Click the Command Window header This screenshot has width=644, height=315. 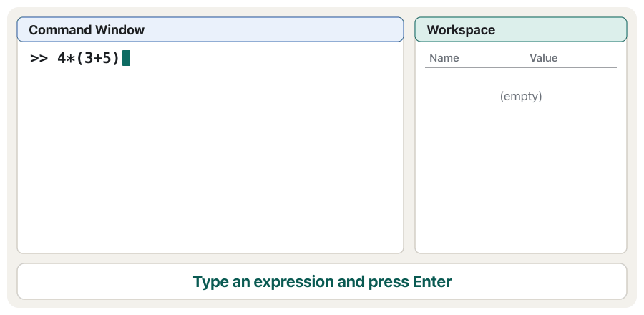coord(210,29)
